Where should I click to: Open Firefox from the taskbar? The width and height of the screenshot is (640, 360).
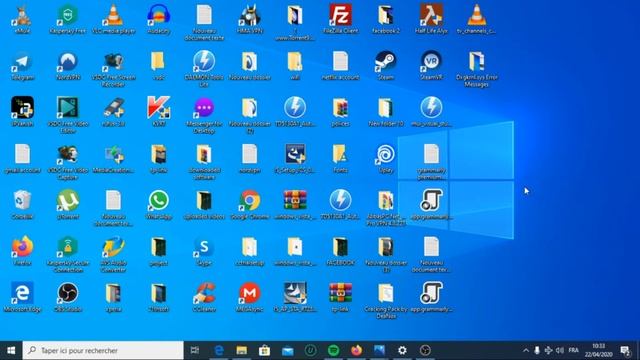(356, 350)
